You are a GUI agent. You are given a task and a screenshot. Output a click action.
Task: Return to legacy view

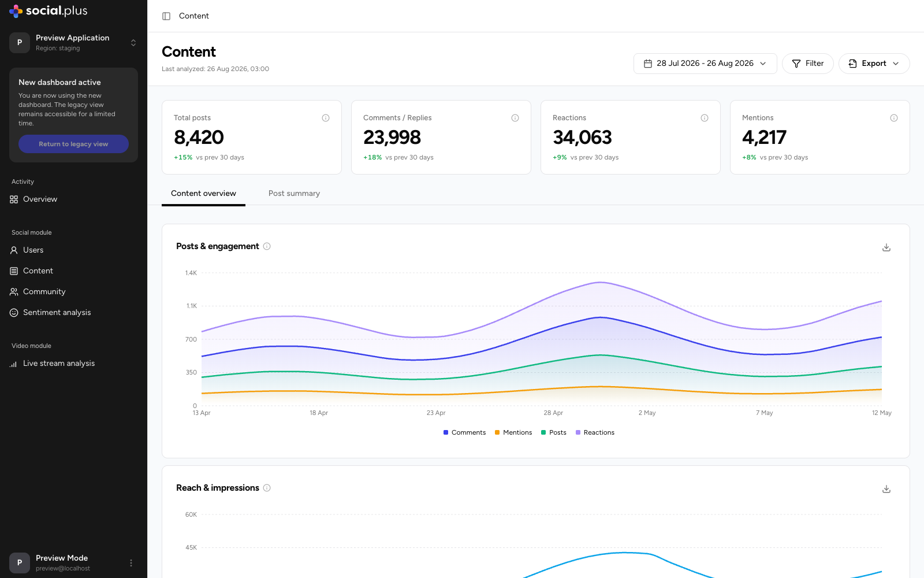[73, 144]
